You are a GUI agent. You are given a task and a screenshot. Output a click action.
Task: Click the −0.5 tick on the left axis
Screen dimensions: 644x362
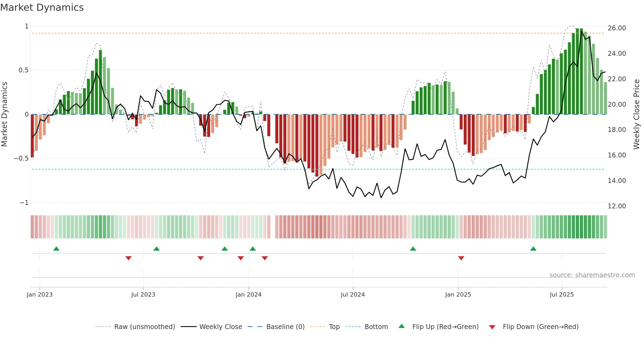21,158
